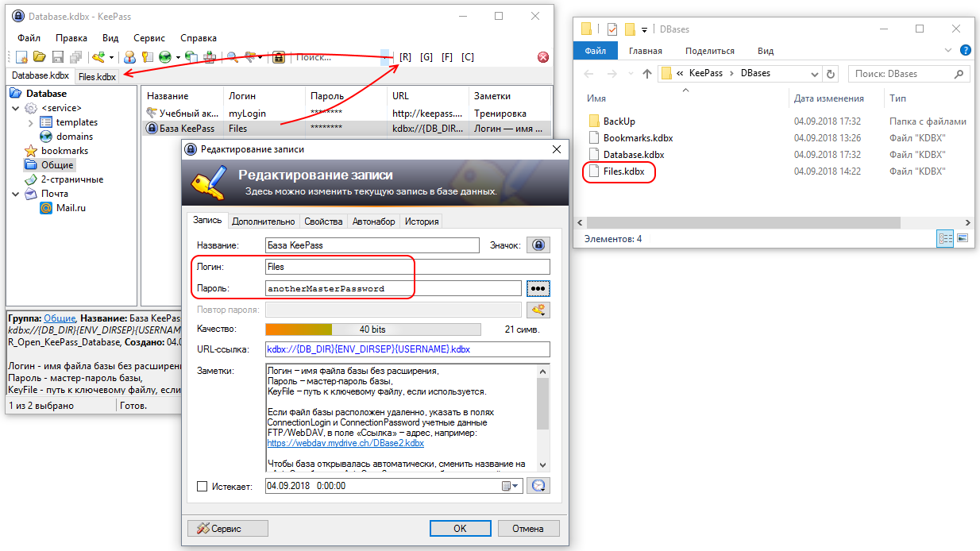Screen dimensions: 980x551
Task: Toggle password visibility with three-dots button
Action: pos(538,288)
